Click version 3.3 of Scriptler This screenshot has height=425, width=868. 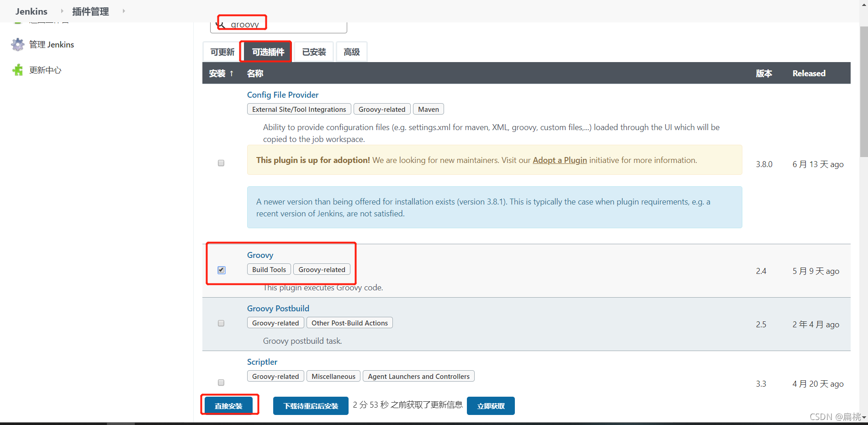[x=761, y=384]
